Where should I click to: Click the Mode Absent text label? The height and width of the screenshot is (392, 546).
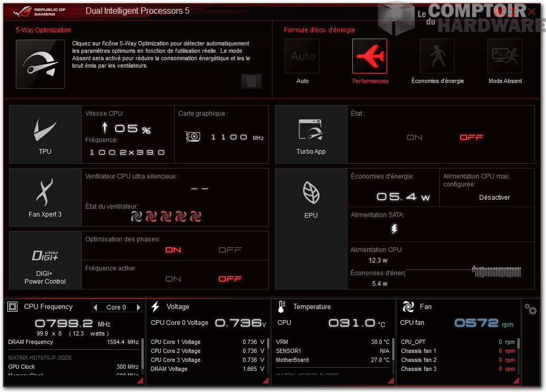point(505,81)
